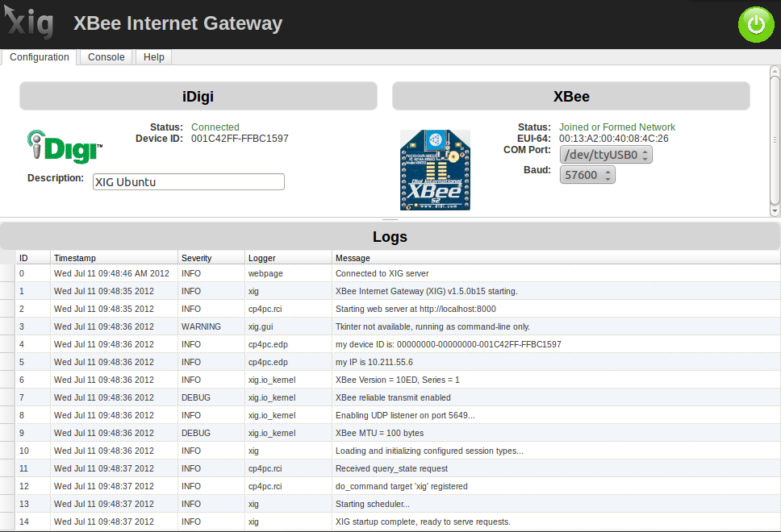781x532 pixels.
Task: Select log message 'Loading and initializing configured session types...'
Action: (429, 451)
